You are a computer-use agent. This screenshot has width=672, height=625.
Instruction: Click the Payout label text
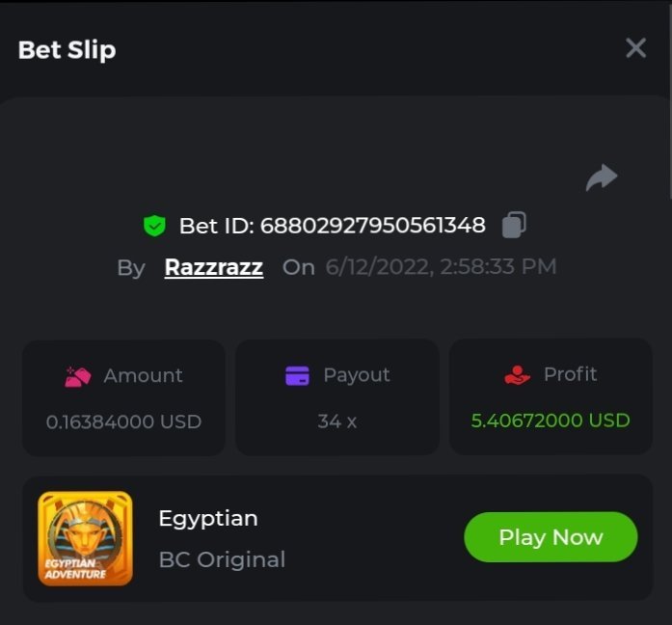pyautogui.click(x=357, y=375)
